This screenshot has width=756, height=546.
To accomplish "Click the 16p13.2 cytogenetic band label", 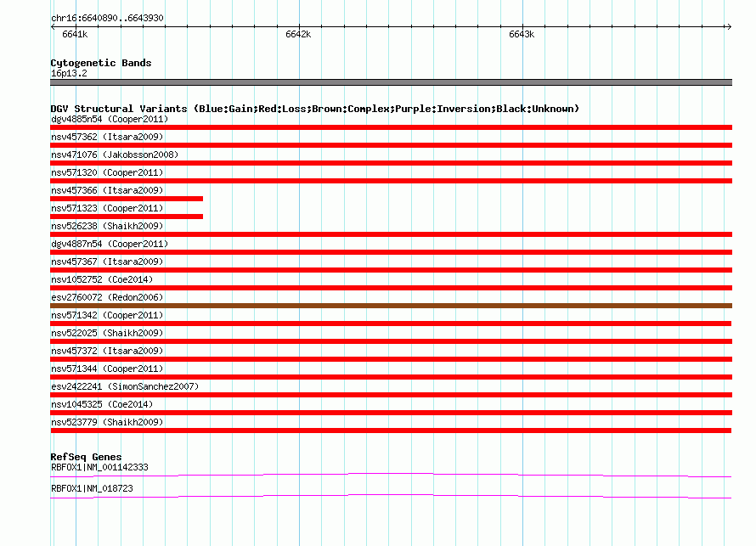I will pyautogui.click(x=69, y=73).
